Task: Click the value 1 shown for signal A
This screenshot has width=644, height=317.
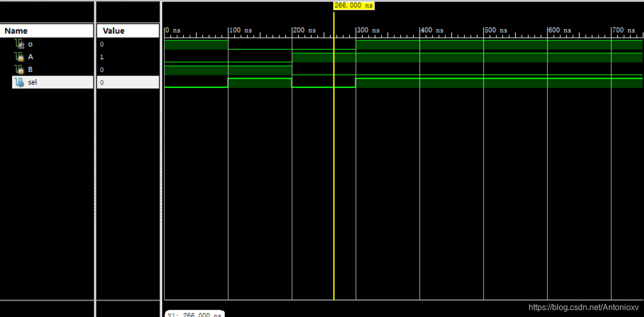Action: [101, 57]
